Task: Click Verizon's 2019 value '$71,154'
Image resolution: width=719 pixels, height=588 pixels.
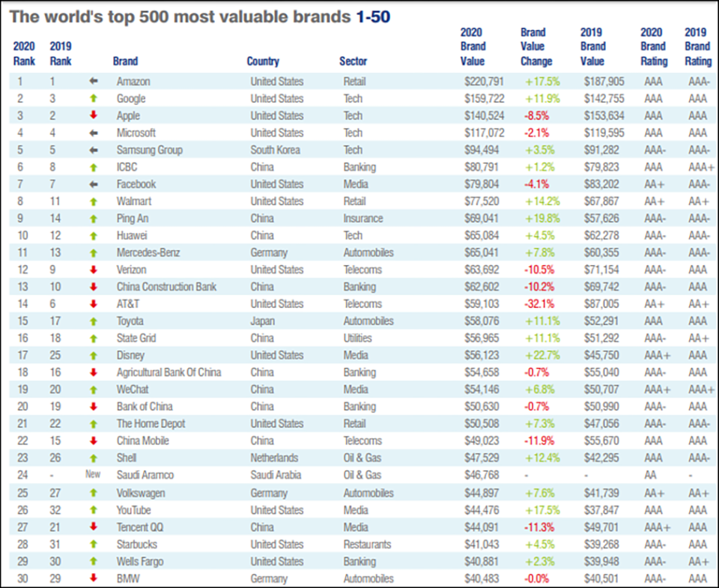Action: click(601, 270)
